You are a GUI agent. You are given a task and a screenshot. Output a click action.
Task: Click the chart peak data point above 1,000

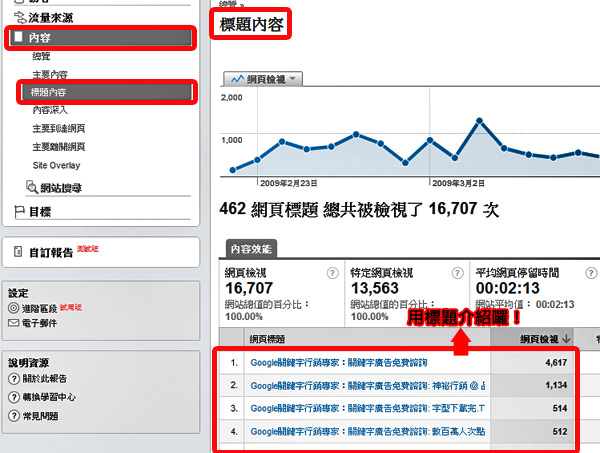pos(479,121)
